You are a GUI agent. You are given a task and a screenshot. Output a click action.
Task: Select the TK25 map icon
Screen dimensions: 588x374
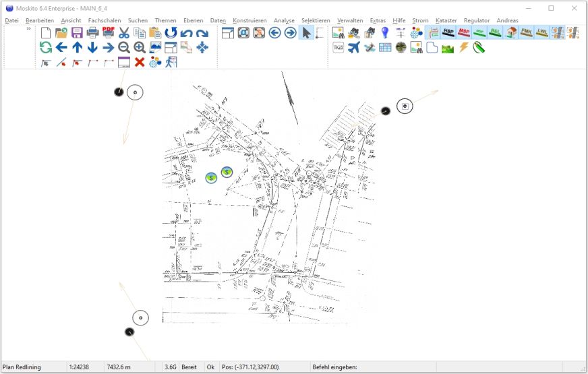click(339, 47)
